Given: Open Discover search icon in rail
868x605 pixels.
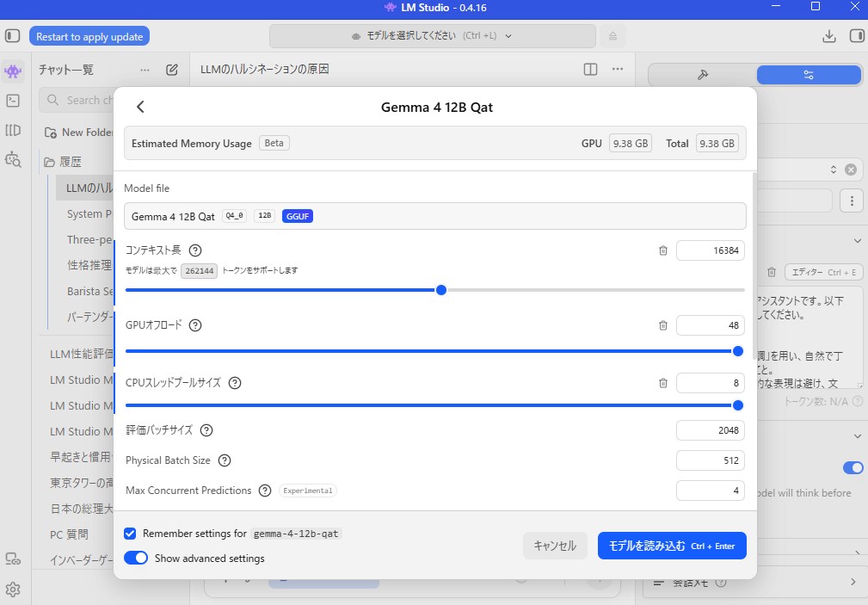Looking at the screenshot, I should (13, 159).
